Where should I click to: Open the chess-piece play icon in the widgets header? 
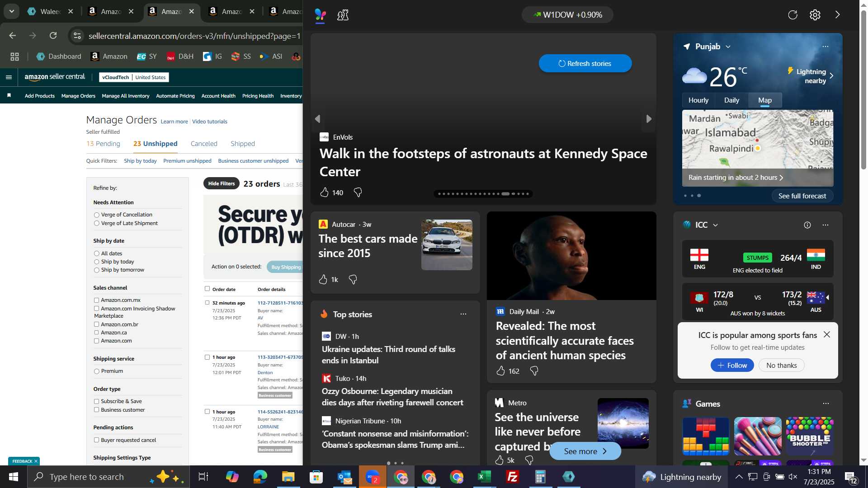[x=343, y=15]
